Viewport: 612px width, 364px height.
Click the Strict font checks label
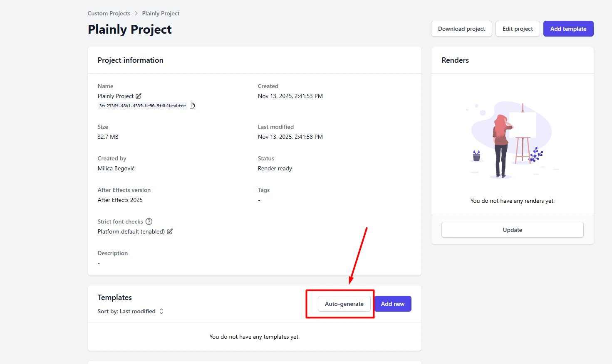120,221
